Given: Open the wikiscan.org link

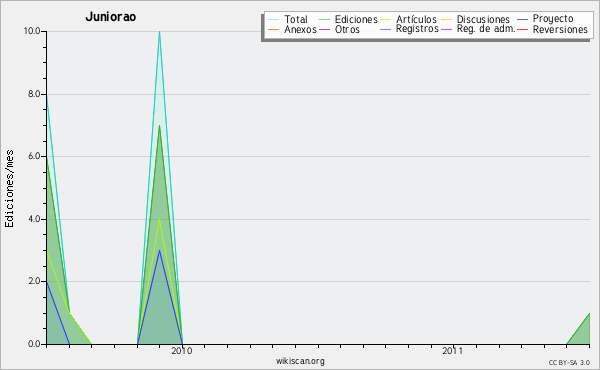Looking at the screenshot, I should coord(300,361).
